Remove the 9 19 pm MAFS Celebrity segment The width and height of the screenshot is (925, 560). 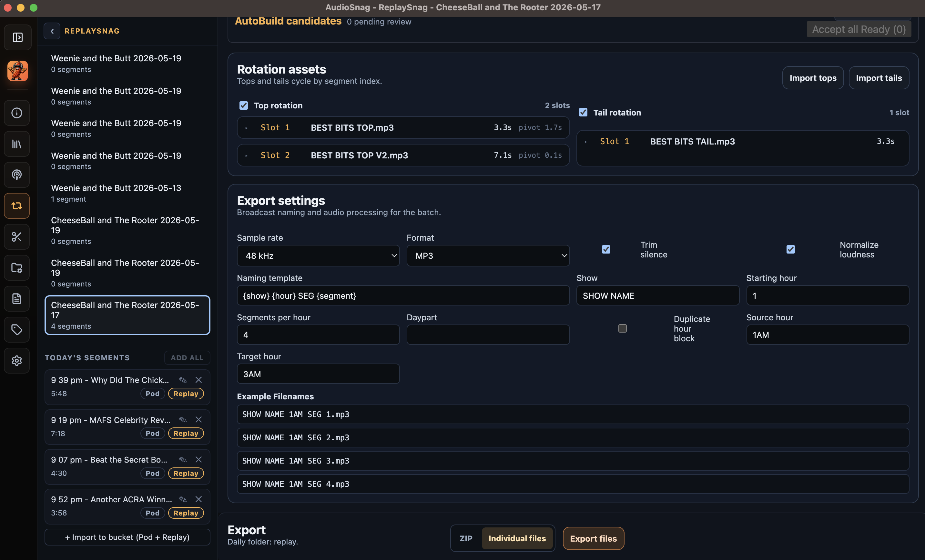click(198, 420)
